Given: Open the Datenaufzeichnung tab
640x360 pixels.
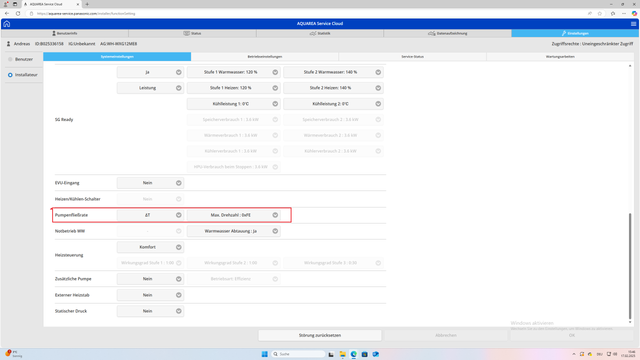Looking at the screenshot, I should [x=447, y=33].
